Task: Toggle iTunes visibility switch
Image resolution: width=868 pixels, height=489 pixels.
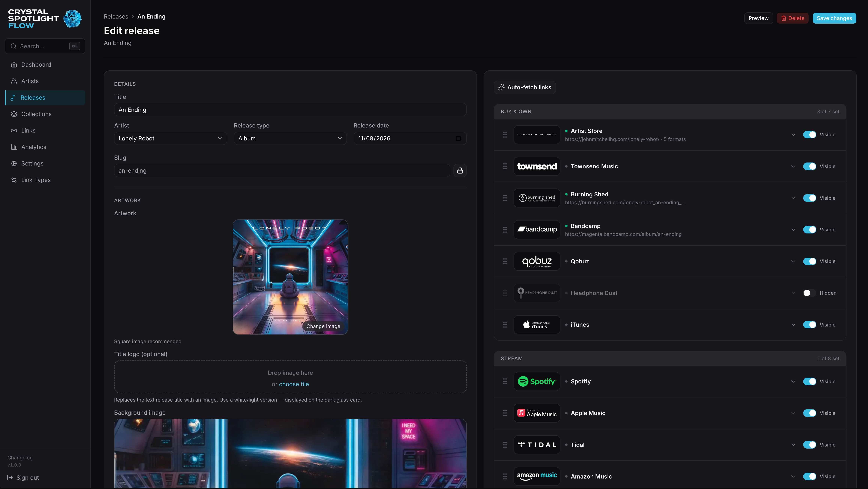Action: [809, 325]
